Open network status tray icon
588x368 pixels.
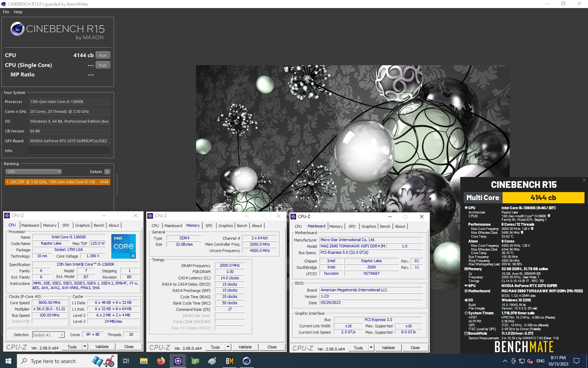tap(522, 361)
